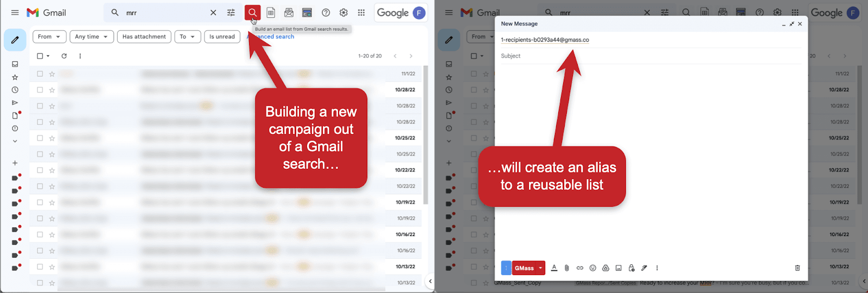Insert photo from compose toolbar
The width and height of the screenshot is (868, 293).
pos(618,268)
